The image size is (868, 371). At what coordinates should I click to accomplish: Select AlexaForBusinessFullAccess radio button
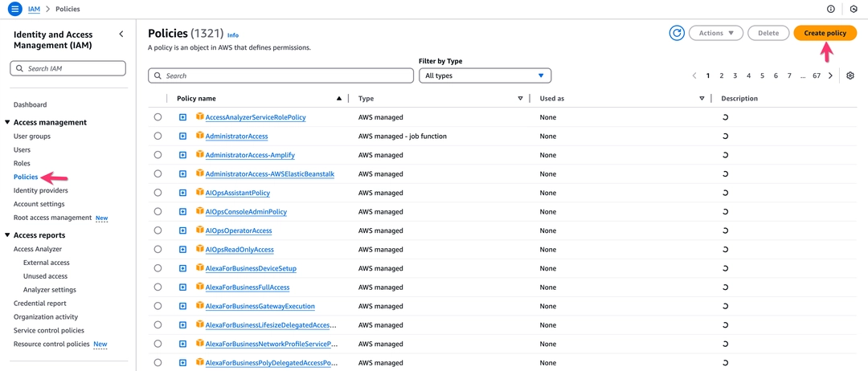click(x=158, y=287)
